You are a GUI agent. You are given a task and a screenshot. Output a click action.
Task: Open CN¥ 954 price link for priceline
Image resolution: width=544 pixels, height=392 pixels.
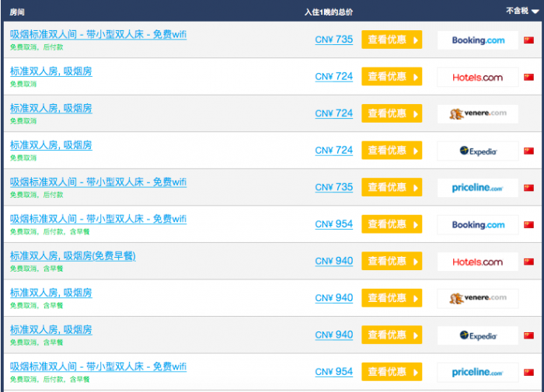tap(333, 372)
